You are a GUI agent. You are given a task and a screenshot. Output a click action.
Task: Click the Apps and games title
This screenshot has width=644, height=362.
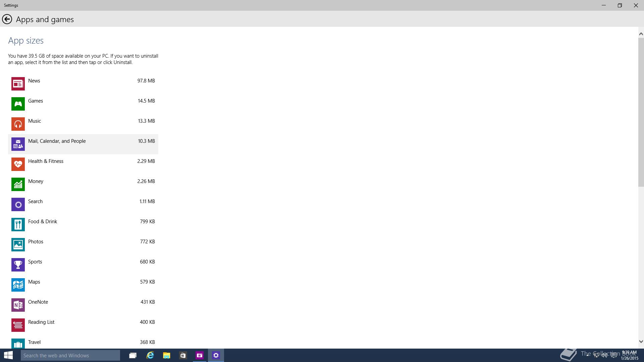[45, 19]
